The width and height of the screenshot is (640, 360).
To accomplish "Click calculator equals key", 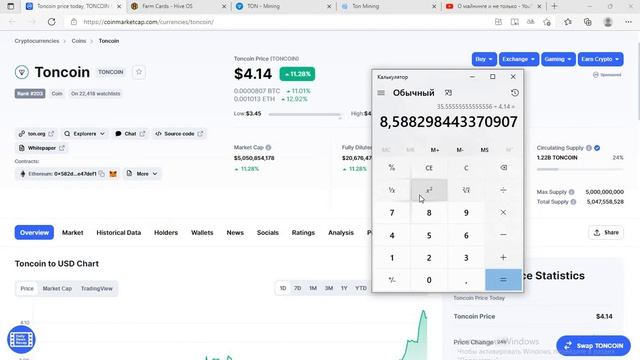I will (503, 280).
